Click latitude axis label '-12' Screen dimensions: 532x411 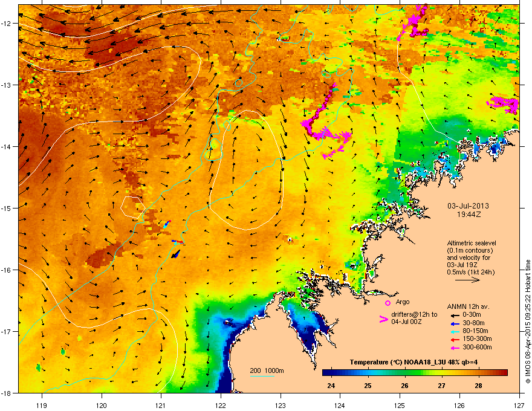[7, 24]
